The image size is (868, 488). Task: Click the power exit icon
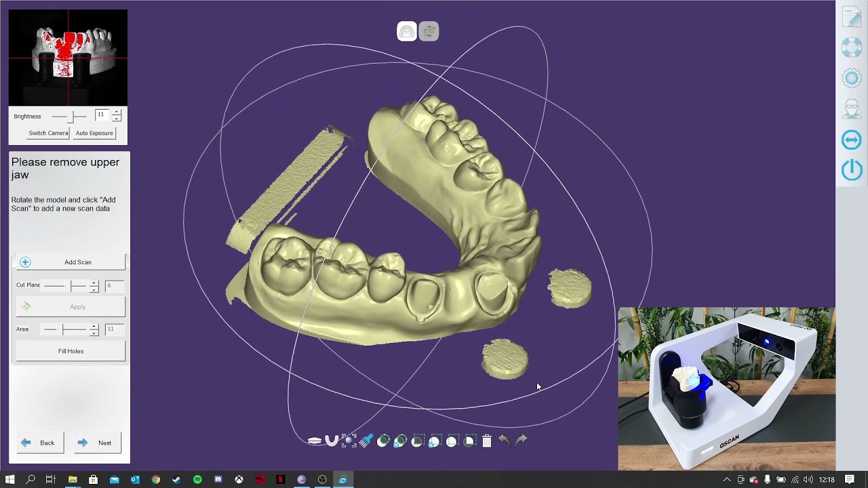coord(852,170)
